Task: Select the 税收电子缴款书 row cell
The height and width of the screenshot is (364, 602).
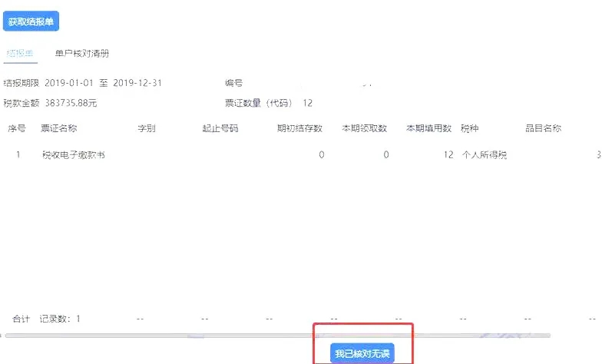Action: click(x=74, y=155)
